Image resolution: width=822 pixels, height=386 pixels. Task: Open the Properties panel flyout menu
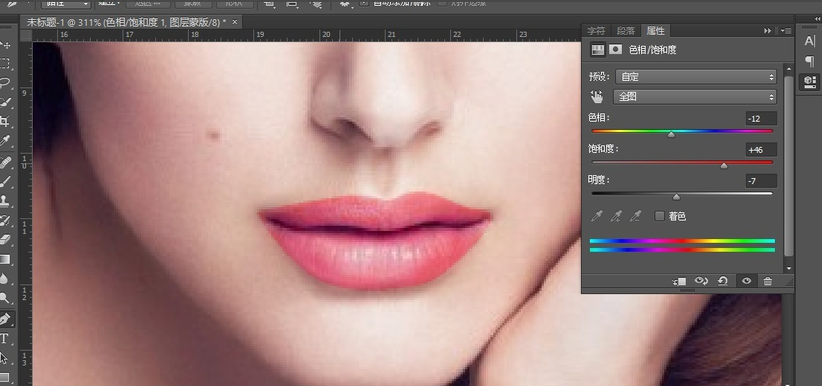785,31
